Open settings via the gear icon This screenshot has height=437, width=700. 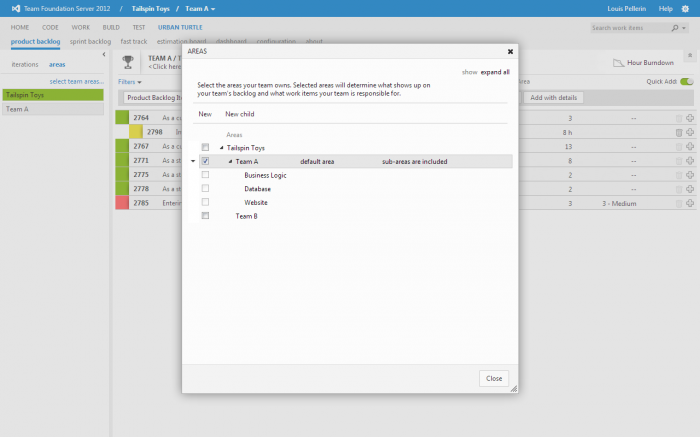click(684, 8)
